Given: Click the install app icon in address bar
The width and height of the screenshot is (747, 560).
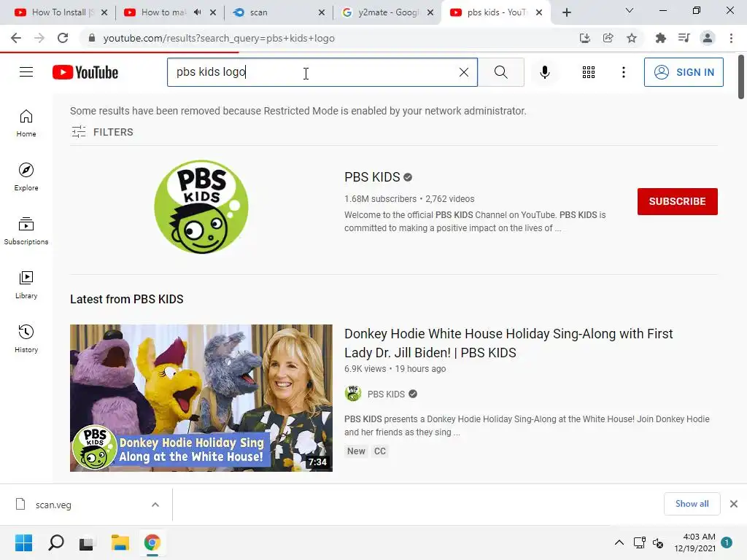Looking at the screenshot, I should click(x=585, y=38).
